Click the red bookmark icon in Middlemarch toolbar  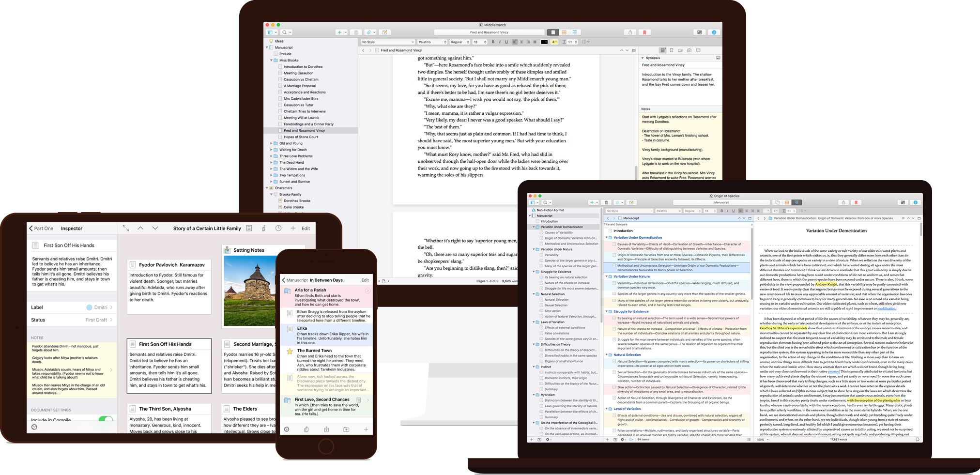tap(644, 32)
